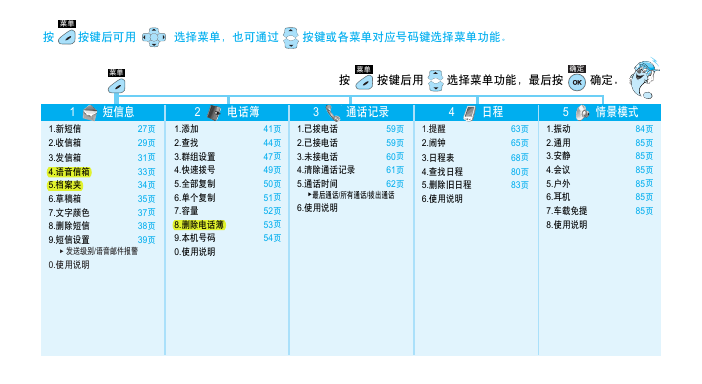
Task: Click the OK 确定 round button icon
Action: coord(577,82)
